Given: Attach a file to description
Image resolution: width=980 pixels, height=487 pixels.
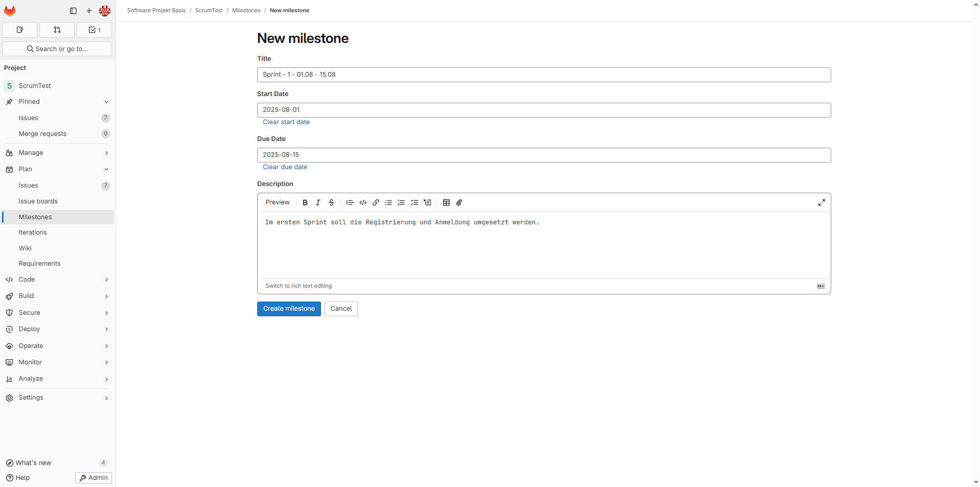Looking at the screenshot, I should [459, 203].
